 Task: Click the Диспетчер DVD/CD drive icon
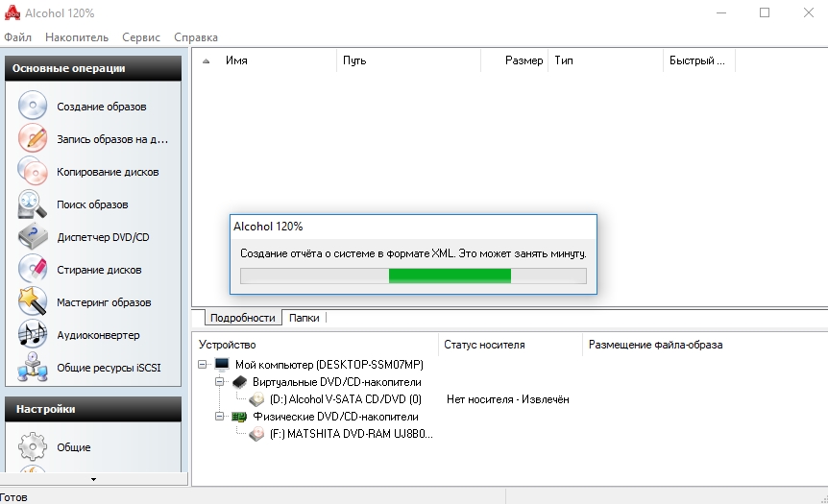click(x=33, y=236)
